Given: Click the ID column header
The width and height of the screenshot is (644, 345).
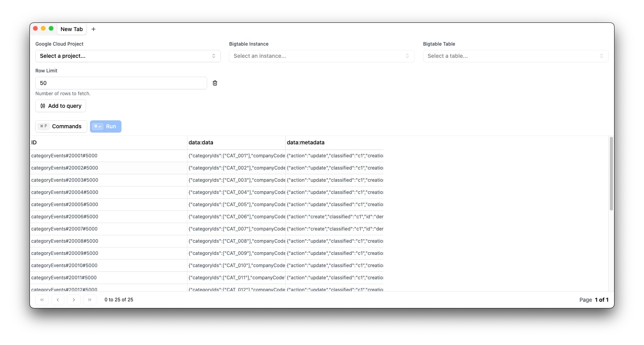Looking at the screenshot, I should 108,142.
